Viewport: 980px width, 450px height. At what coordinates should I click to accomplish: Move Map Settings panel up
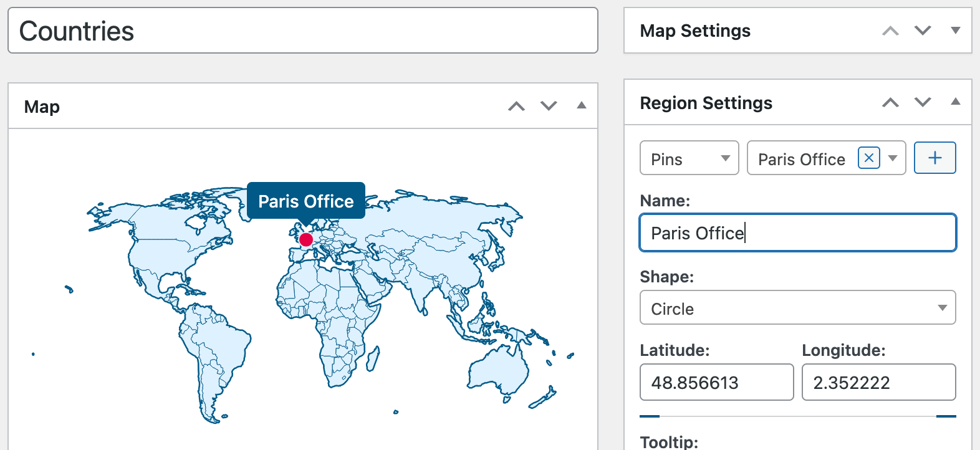[x=890, y=31]
